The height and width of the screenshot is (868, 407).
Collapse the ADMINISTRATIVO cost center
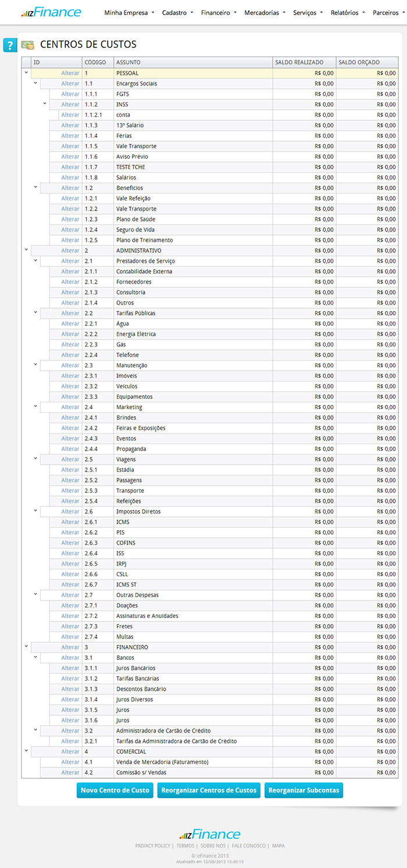click(x=26, y=250)
